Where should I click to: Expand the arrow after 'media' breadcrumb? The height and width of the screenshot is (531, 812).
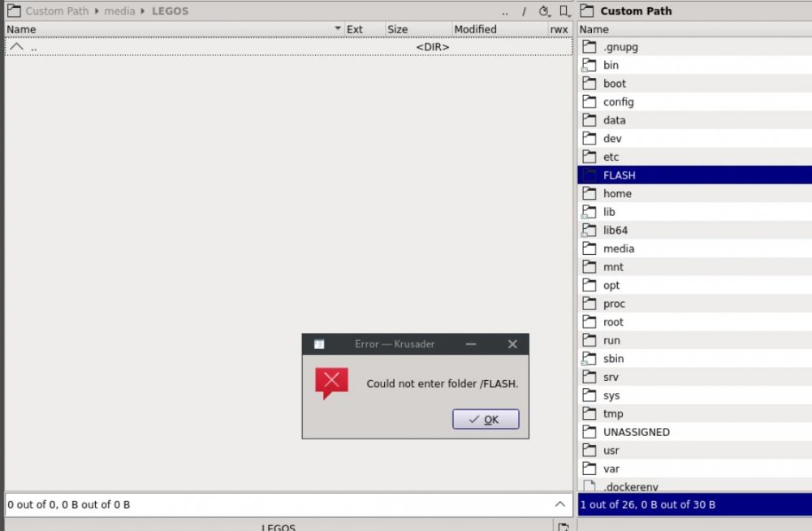[142, 11]
